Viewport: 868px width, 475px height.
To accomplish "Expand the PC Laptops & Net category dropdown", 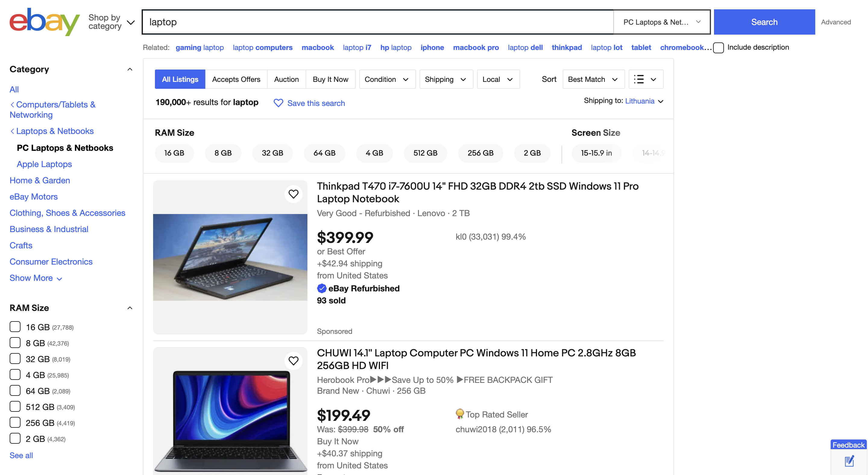I will coord(662,22).
